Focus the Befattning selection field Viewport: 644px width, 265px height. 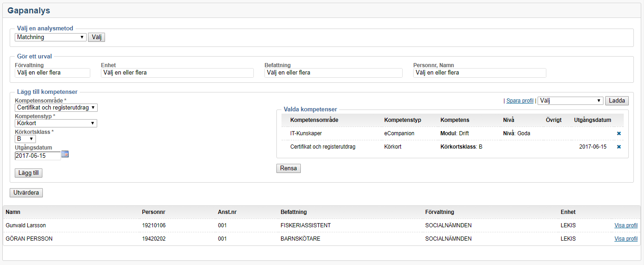334,73
